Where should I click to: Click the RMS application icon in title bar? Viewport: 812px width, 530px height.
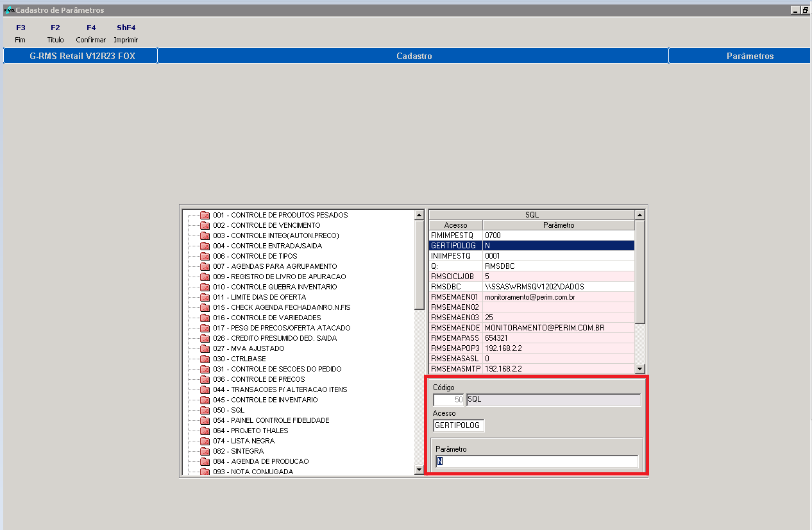click(x=9, y=10)
